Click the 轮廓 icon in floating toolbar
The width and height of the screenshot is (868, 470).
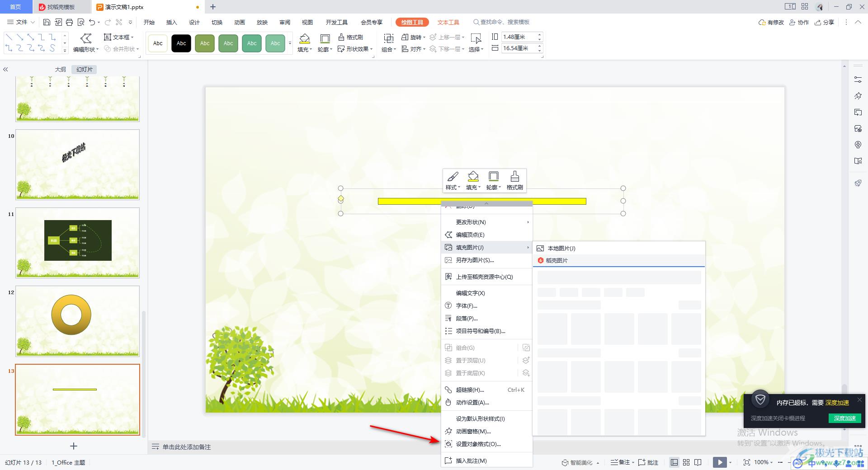click(493, 180)
